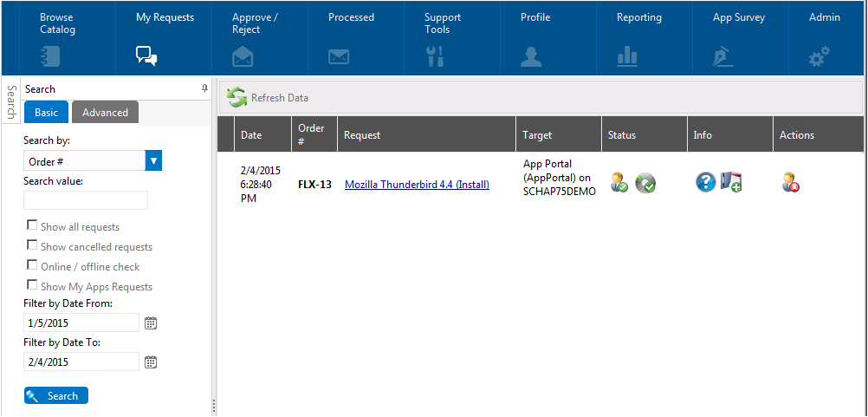Open the question mark info icon
Image resolution: width=868 pixels, height=417 pixels.
coord(705,182)
